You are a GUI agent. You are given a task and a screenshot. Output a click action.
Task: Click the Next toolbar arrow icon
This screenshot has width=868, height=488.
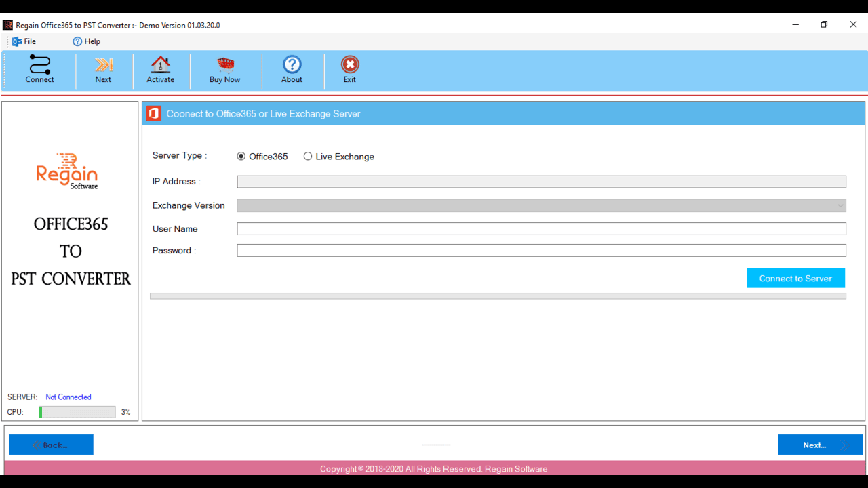pos(103,64)
